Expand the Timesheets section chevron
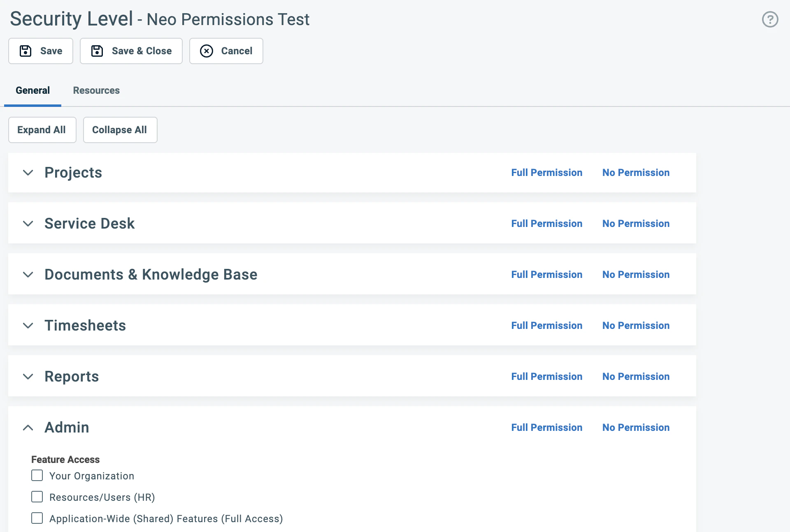The width and height of the screenshot is (790, 532). (x=28, y=326)
